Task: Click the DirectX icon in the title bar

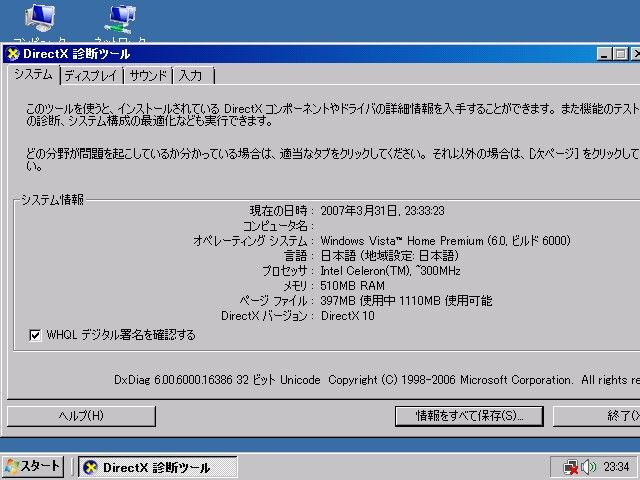Action: [x=13, y=54]
